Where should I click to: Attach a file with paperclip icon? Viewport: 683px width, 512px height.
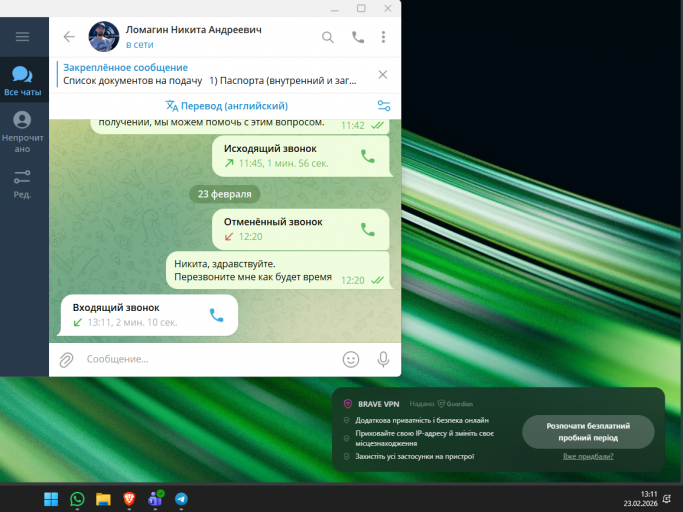point(66,359)
